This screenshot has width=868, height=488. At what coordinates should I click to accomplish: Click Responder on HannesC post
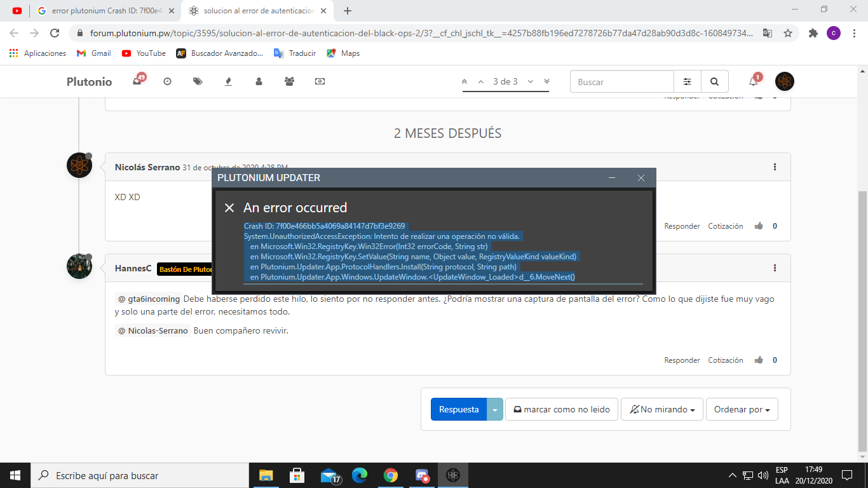tap(682, 360)
